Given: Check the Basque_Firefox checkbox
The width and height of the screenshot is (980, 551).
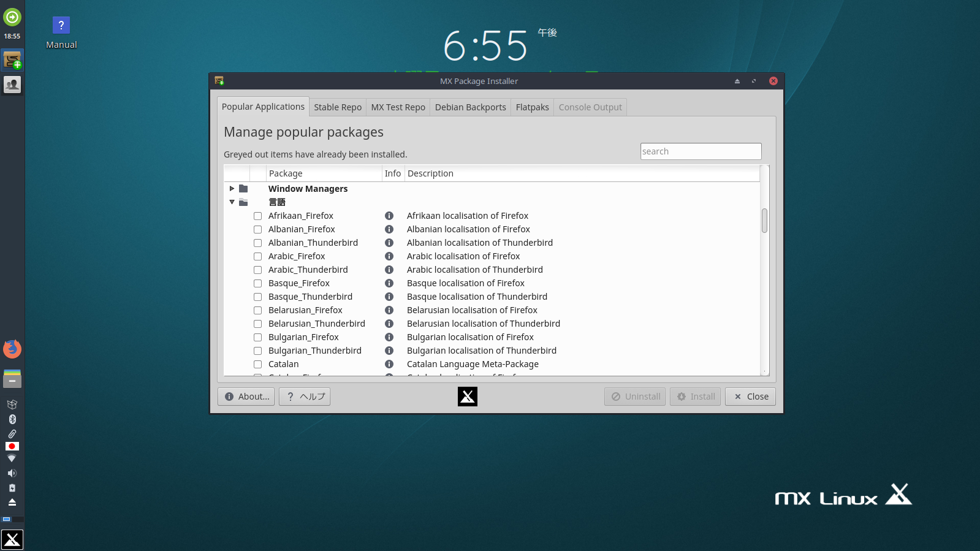Looking at the screenshot, I should pos(258,283).
